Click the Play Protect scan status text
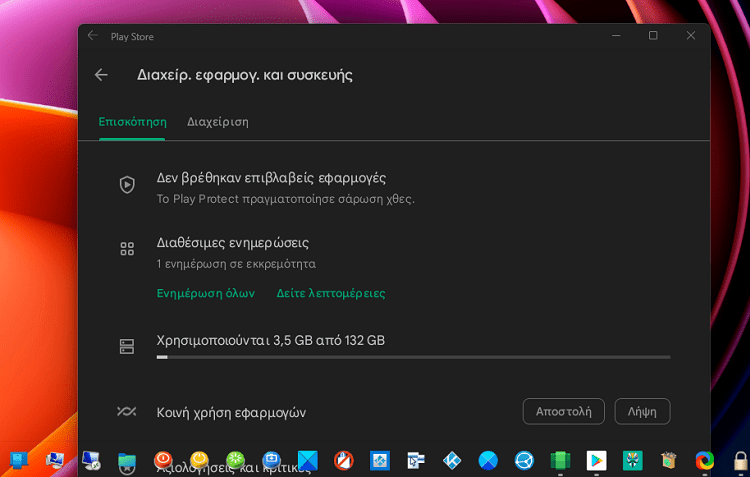The height and width of the screenshot is (477, 750). (286, 199)
